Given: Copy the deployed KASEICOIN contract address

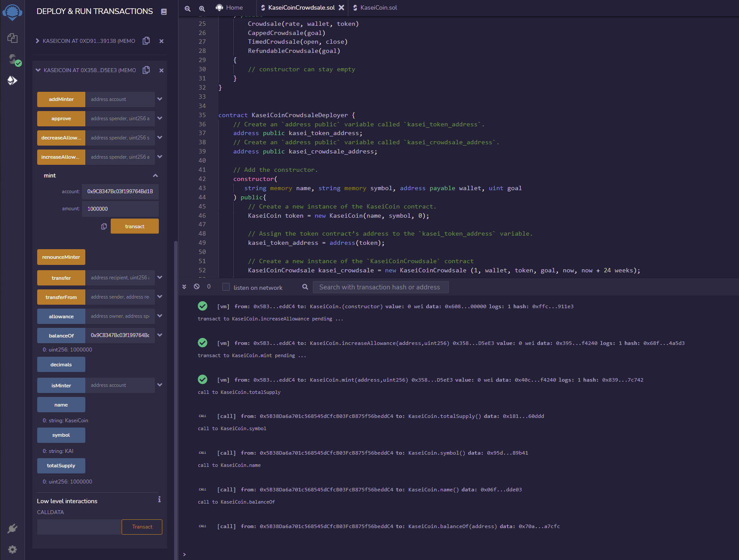Looking at the screenshot, I should pyautogui.click(x=146, y=70).
